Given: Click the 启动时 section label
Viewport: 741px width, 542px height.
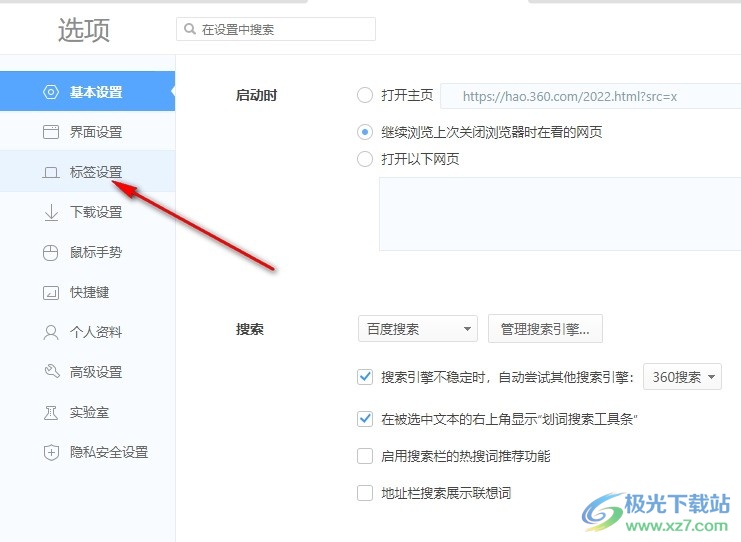Looking at the screenshot, I should pyautogui.click(x=256, y=95).
